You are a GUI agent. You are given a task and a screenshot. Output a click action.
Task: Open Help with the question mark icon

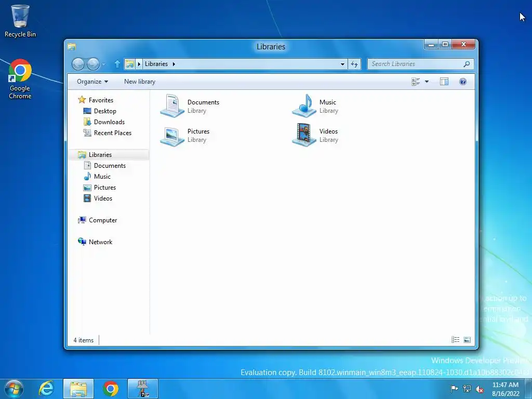pyautogui.click(x=463, y=82)
